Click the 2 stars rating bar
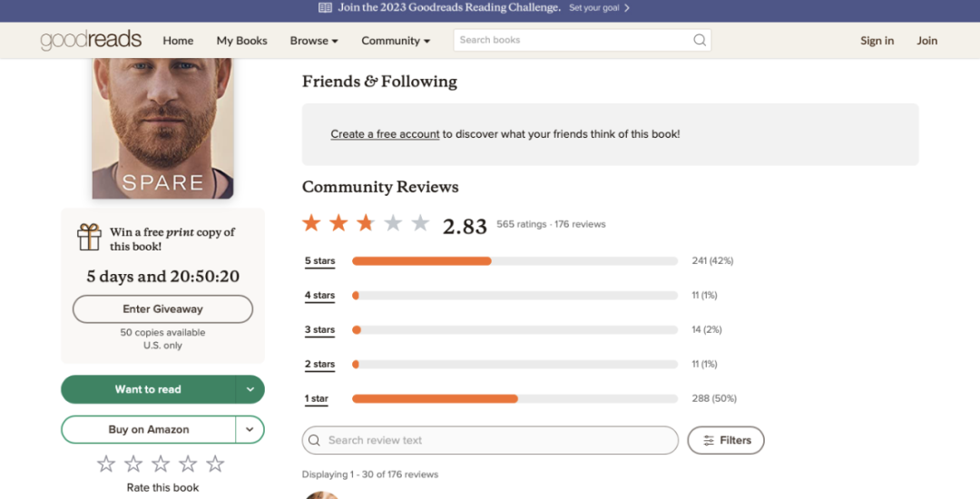This screenshot has width=980, height=499. coord(515,364)
